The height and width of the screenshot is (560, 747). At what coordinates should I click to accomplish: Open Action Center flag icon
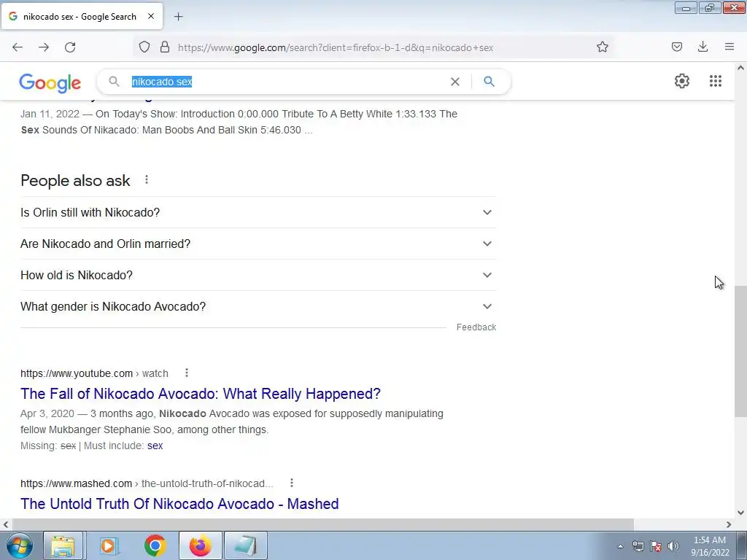(656, 546)
